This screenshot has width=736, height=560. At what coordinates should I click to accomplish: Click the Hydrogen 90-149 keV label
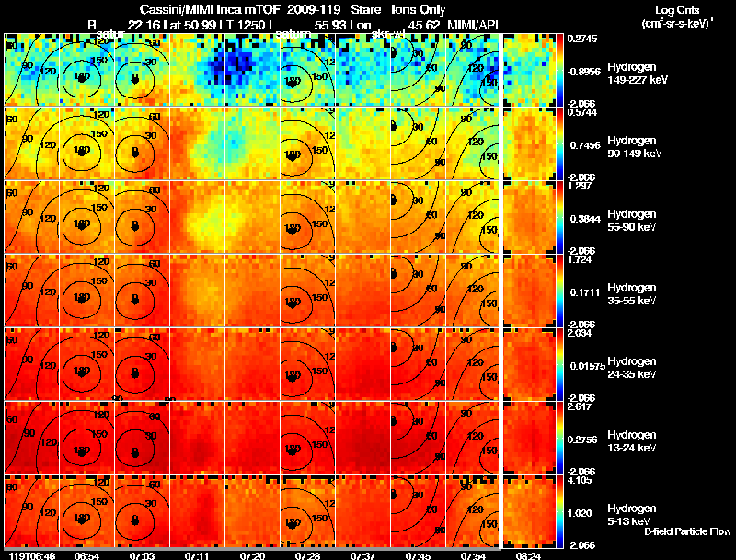634,147
